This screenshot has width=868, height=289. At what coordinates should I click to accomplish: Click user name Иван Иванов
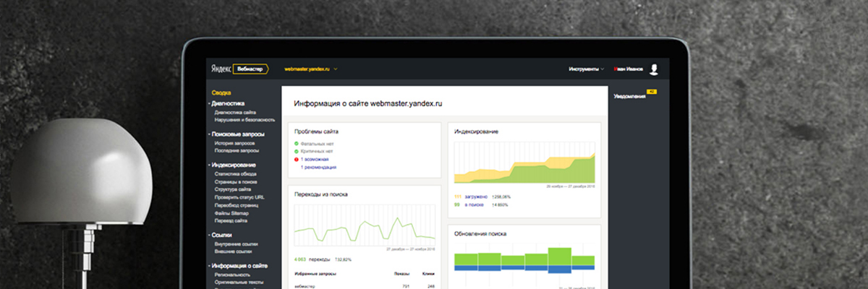tap(629, 69)
